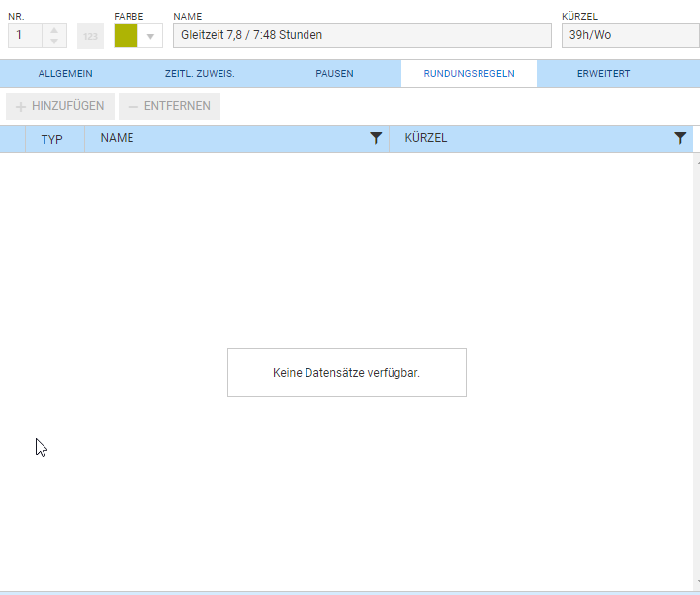Focus the Name field containing Gleitzeit 7,8

(361, 35)
